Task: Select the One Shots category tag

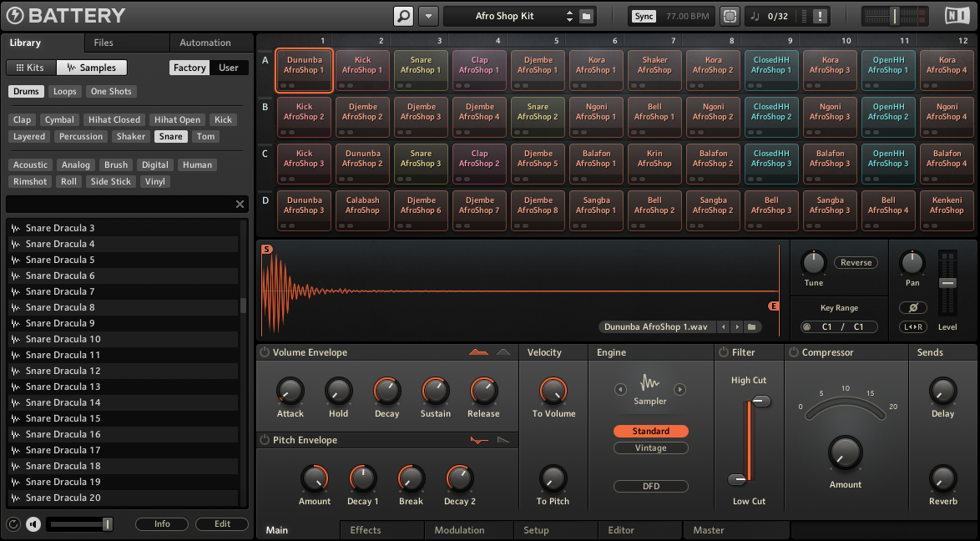Action: 111,91
